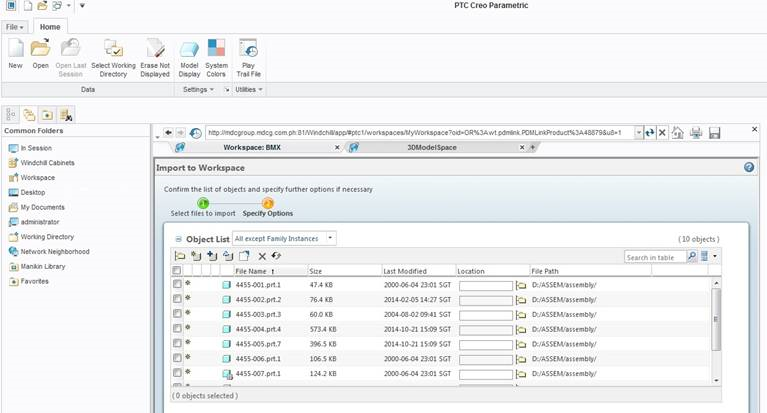Open the All except Family Instances dropdown
The height and width of the screenshot is (413, 767).
tap(284, 238)
